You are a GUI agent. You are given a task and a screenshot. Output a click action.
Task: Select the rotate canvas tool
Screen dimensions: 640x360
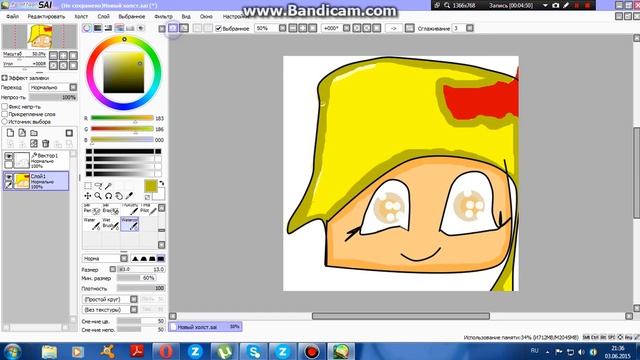(108, 196)
